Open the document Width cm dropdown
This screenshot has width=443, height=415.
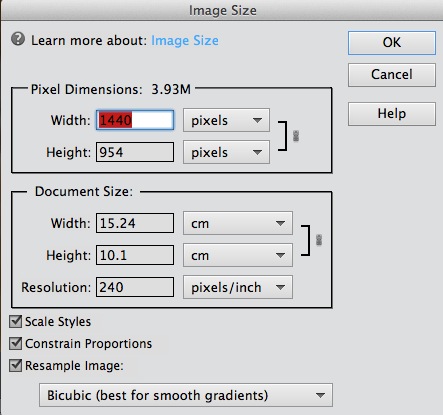click(238, 223)
